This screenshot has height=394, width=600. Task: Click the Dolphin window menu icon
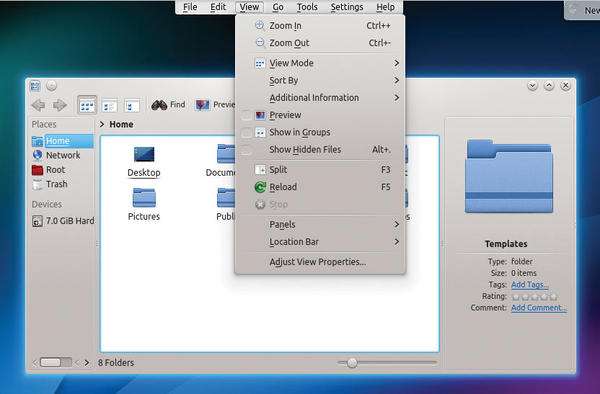pyautogui.click(x=35, y=86)
